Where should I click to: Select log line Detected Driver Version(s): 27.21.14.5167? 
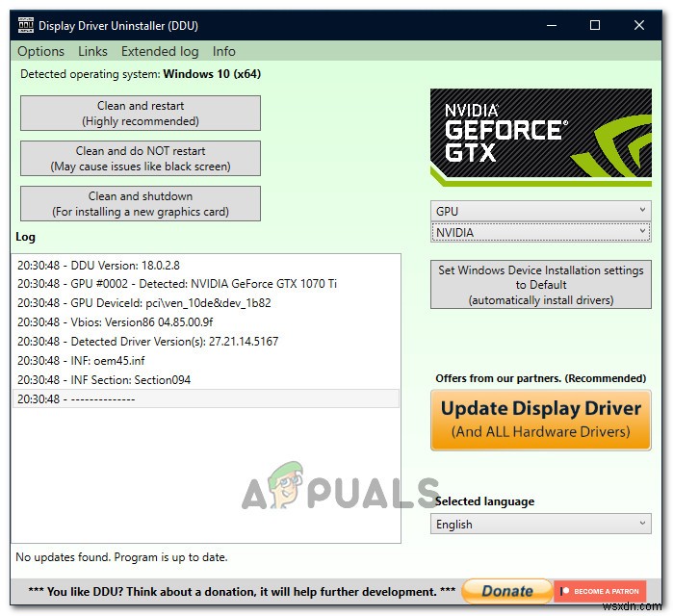[206, 342]
